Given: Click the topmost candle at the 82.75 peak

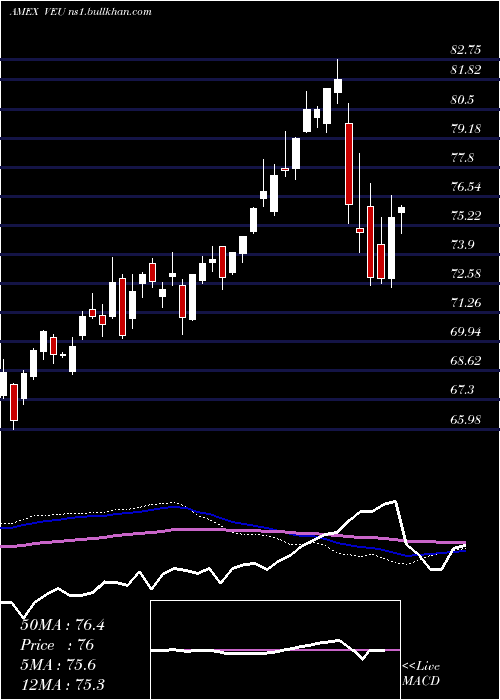Looking at the screenshot, I should pyautogui.click(x=338, y=81).
